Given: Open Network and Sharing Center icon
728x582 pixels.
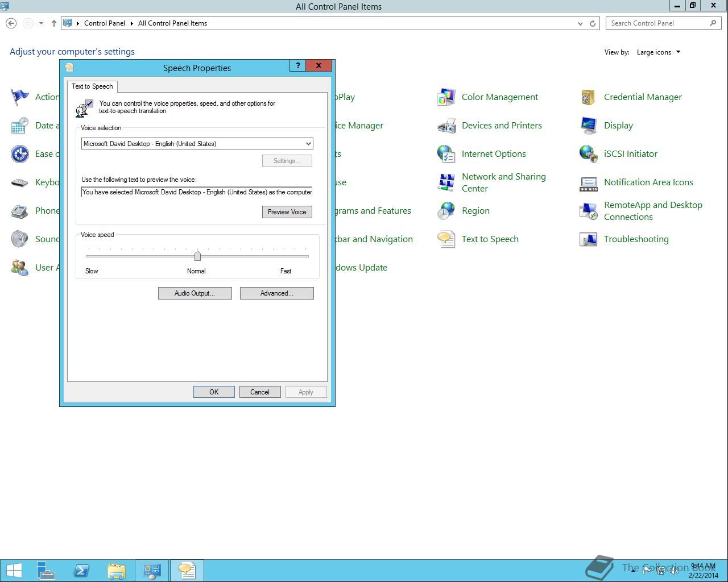Looking at the screenshot, I should pos(446,182).
